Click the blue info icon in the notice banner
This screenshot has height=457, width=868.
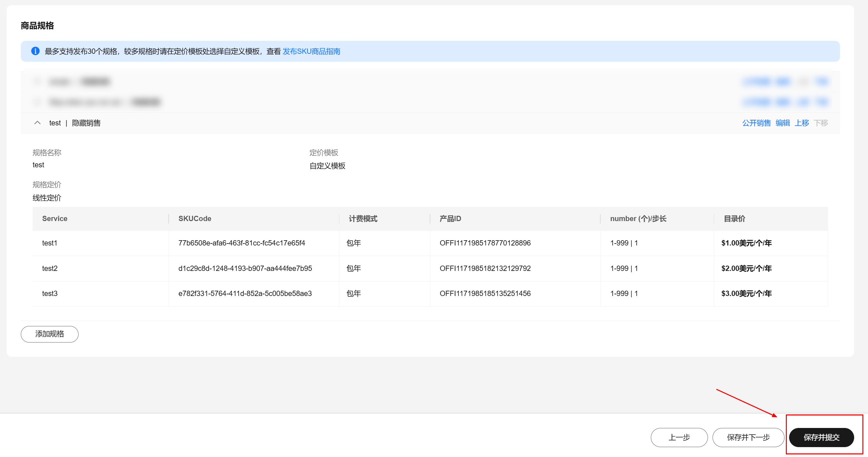[35, 51]
